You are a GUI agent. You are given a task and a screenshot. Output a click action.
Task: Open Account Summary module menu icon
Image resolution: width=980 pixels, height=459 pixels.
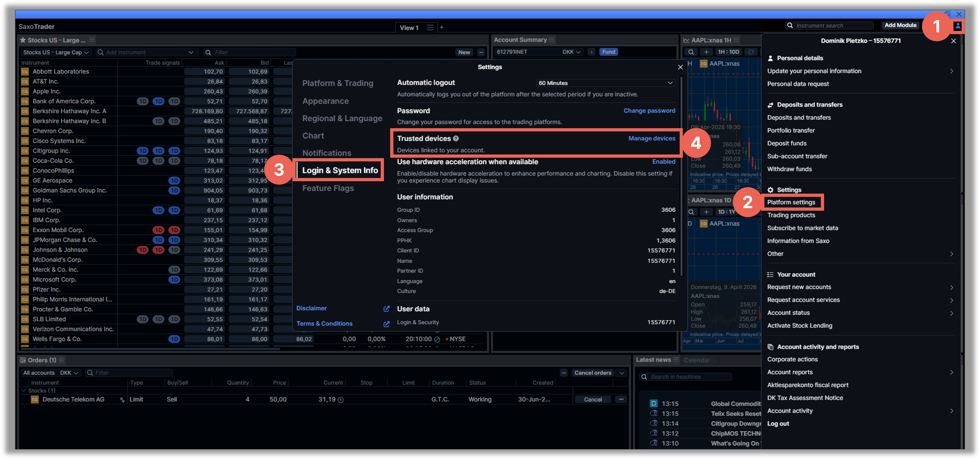(x=552, y=40)
